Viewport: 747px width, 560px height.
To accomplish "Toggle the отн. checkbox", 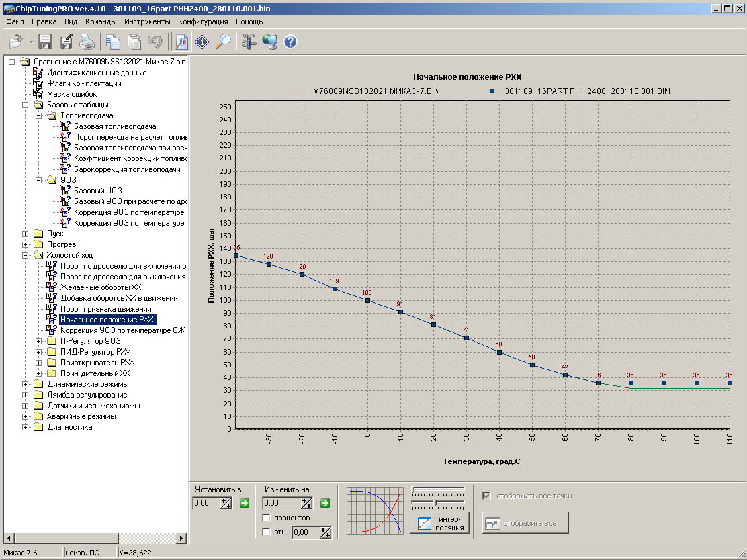I will pyautogui.click(x=267, y=532).
